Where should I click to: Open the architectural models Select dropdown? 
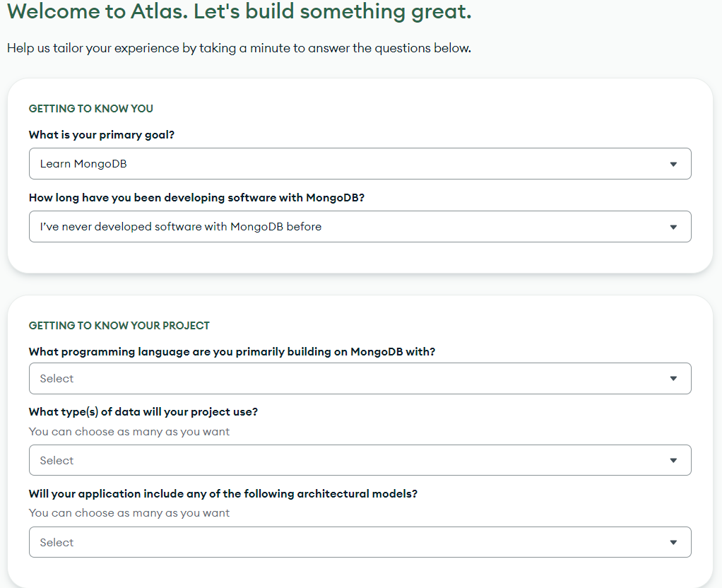[360, 542]
